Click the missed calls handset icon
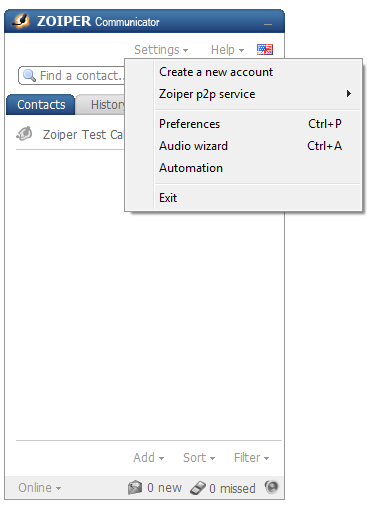Image resolution: width=367 pixels, height=516 pixels. pyautogui.click(x=198, y=488)
